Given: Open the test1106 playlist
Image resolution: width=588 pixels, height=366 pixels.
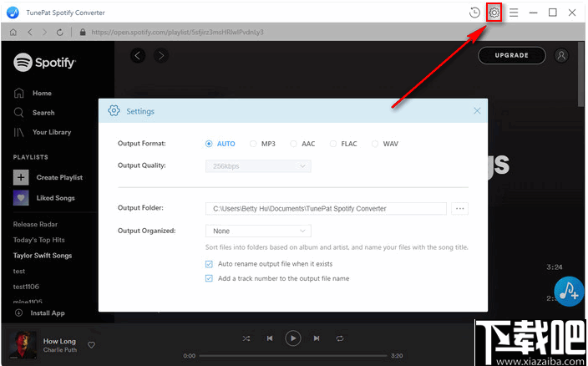Looking at the screenshot, I should [26, 287].
